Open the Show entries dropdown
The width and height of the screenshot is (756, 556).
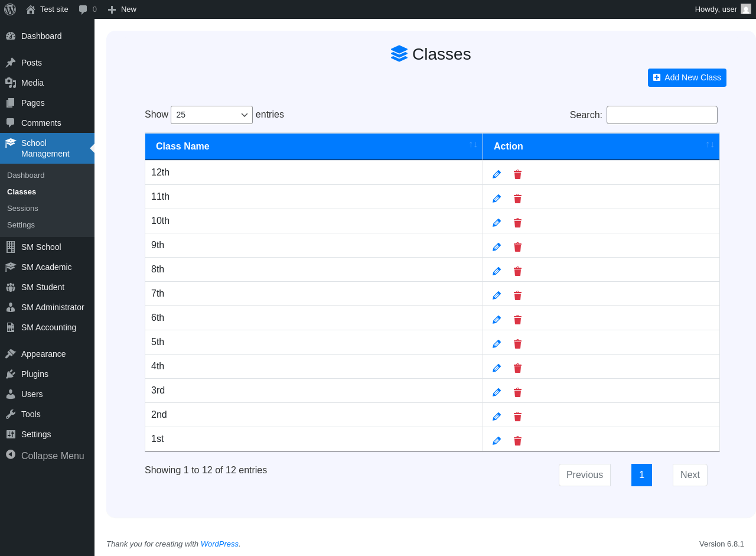[211, 115]
